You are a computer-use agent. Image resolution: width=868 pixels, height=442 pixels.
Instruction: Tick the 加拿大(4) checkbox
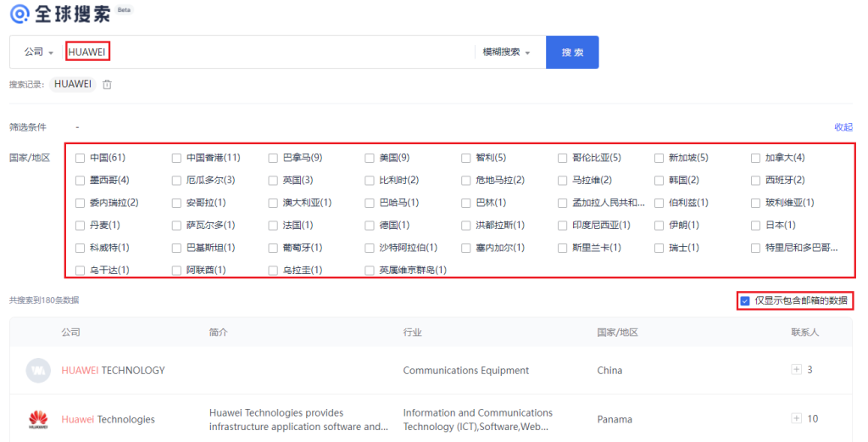pos(756,158)
